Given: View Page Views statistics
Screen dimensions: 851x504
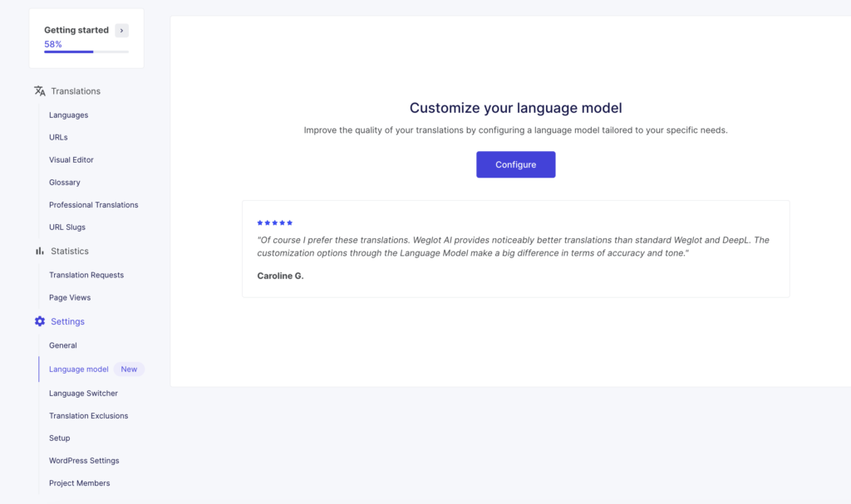Looking at the screenshot, I should (x=70, y=297).
